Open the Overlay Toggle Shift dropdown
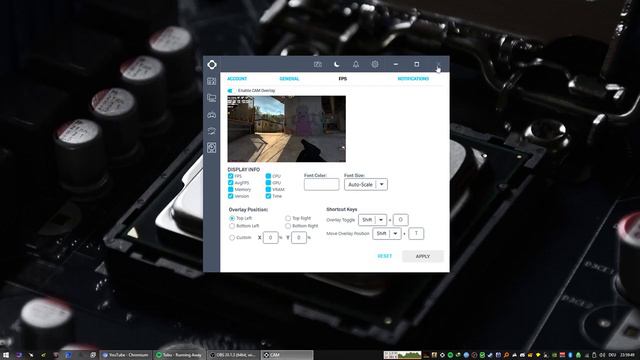This screenshot has height=360, width=640. (372, 220)
